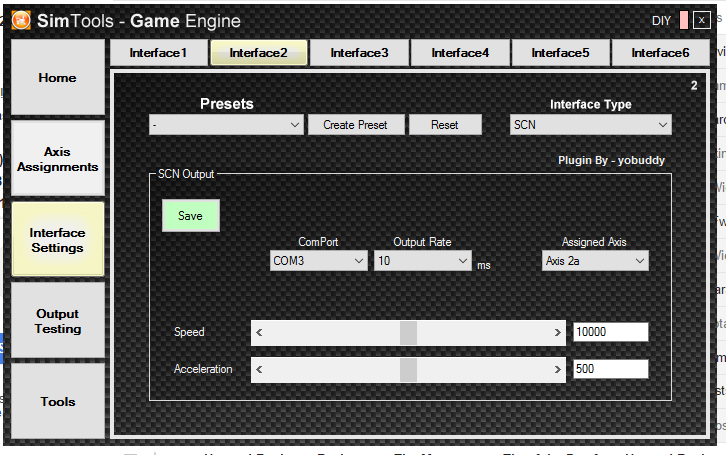Click the Acceleration value field 500

tap(611, 369)
